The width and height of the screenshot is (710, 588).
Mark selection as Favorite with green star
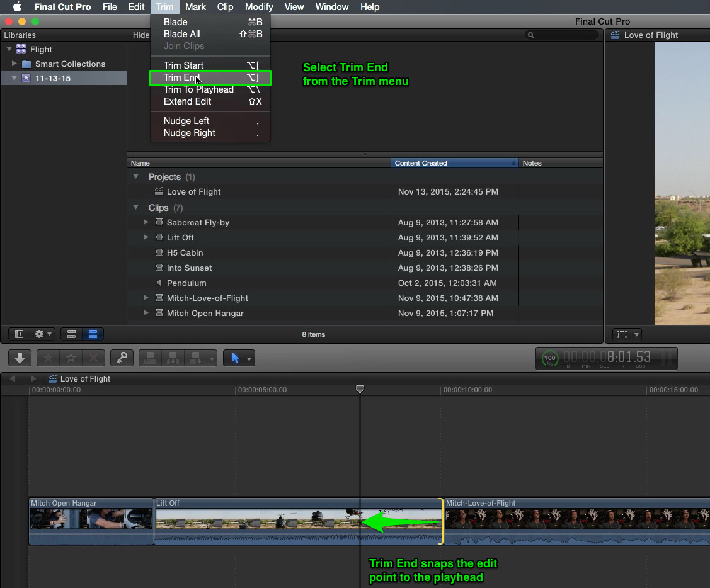click(x=48, y=358)
